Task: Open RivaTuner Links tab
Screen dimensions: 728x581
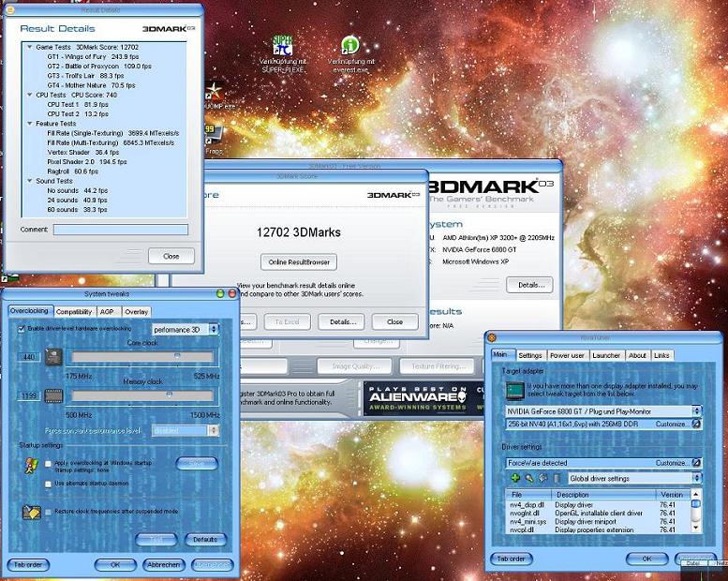Action: point(662,355)
